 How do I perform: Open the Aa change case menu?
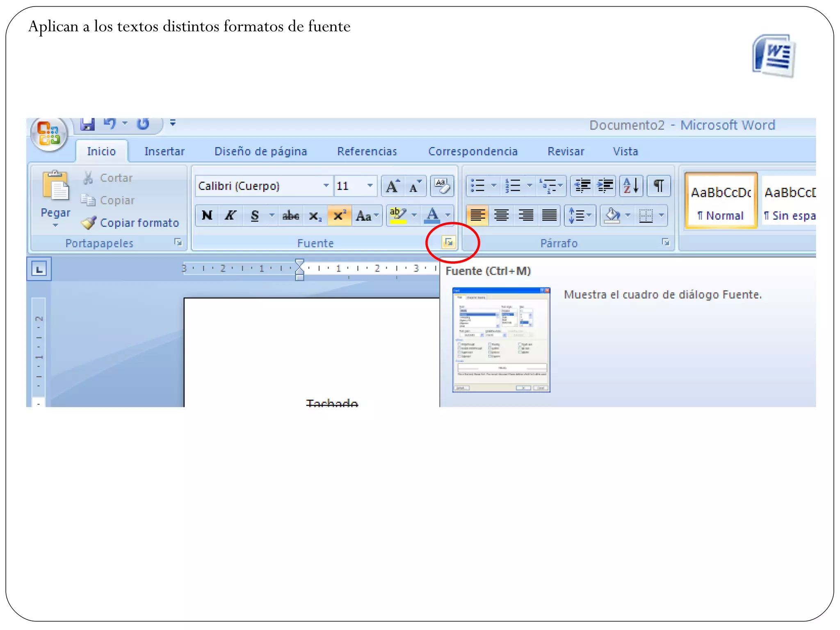click(x=367, y=215)
